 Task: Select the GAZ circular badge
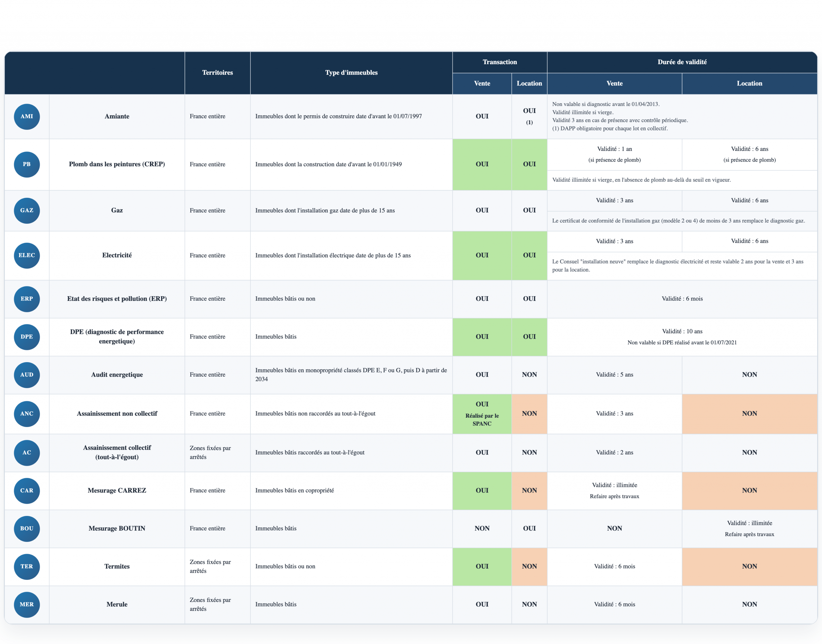click(27, 210)
